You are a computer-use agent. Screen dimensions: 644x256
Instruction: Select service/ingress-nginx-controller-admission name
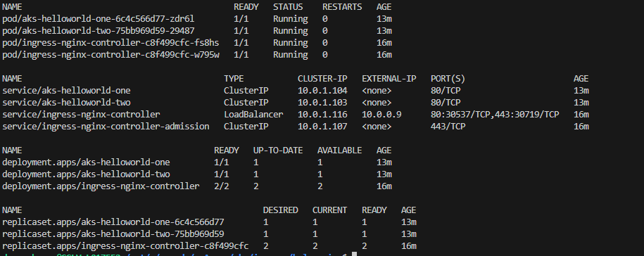(x=106, y=127)
